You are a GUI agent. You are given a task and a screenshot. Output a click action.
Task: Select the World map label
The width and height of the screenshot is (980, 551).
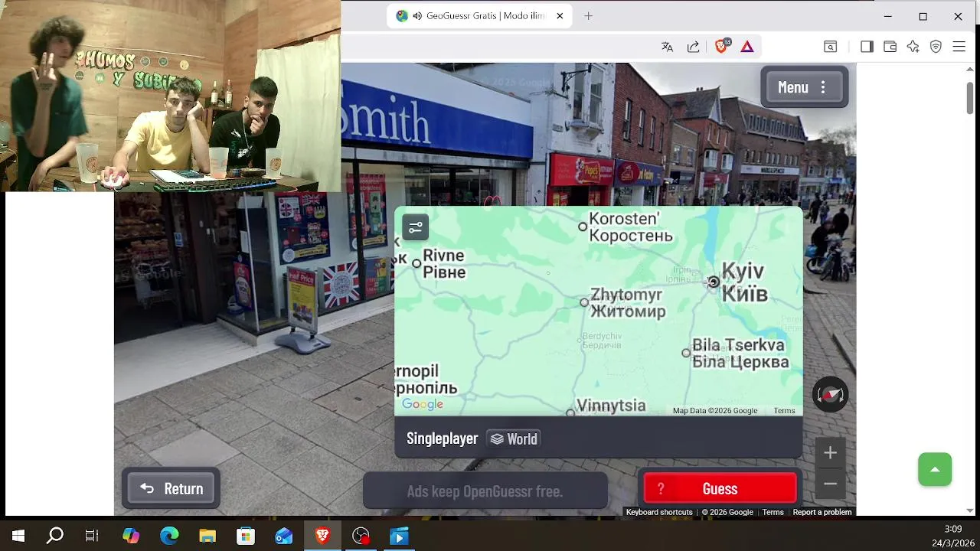pos(514,439)
